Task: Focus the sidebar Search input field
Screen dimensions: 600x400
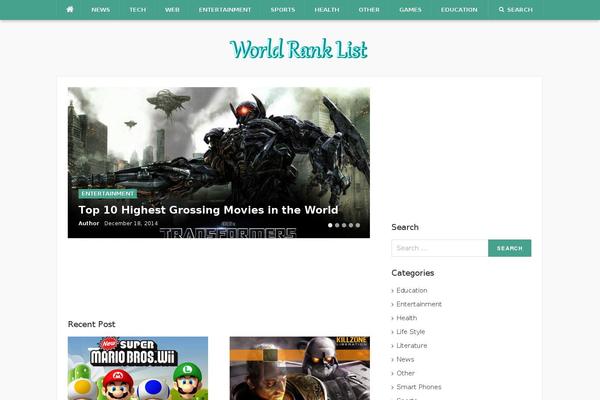Action: coord(440,248)
